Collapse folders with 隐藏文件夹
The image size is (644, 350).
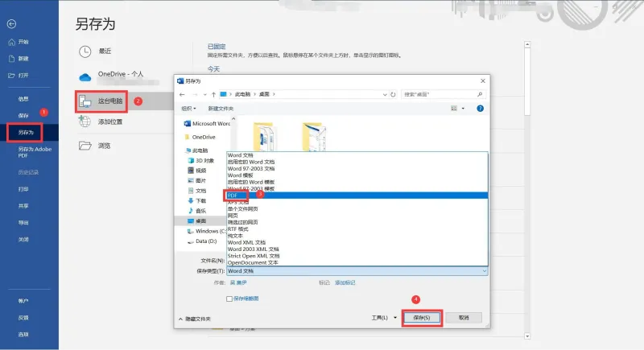click(x=195, y=319)
